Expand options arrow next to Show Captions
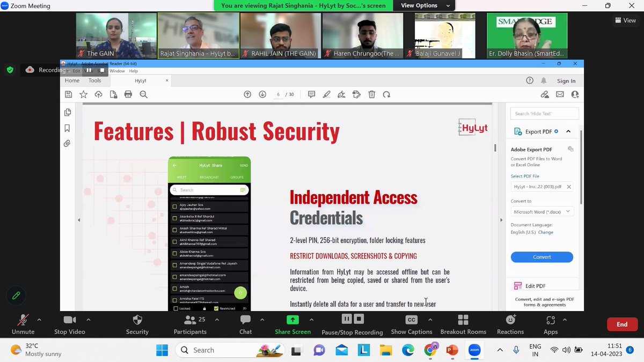 (x=430, y=320)
